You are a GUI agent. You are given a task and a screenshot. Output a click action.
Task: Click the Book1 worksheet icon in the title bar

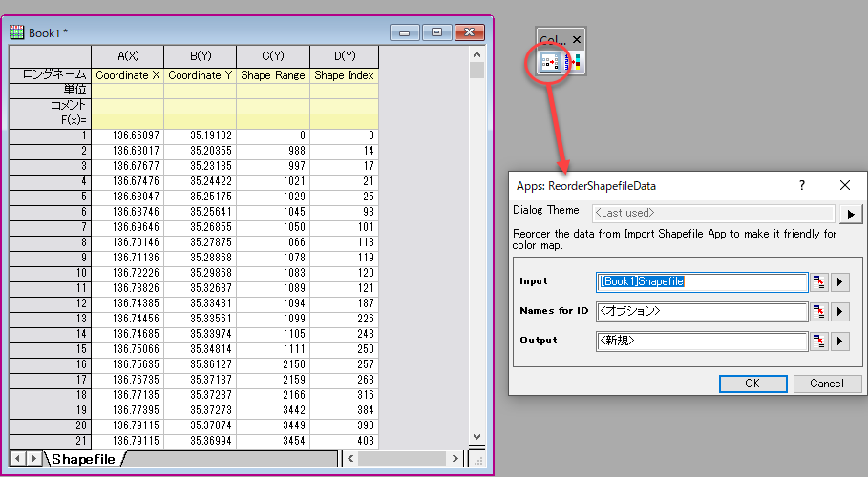pyautogui.click(x=16, y=32)
